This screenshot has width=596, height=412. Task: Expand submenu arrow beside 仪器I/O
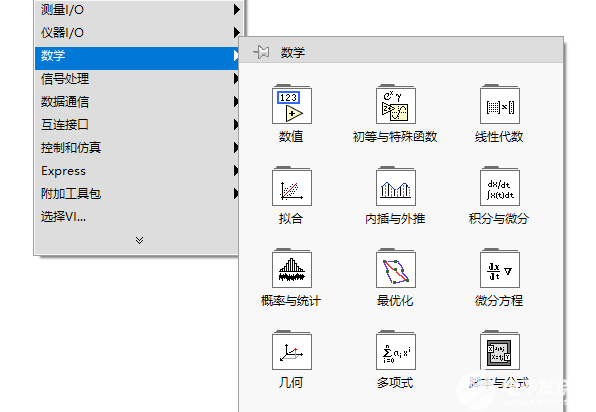(x=236, y=33)
